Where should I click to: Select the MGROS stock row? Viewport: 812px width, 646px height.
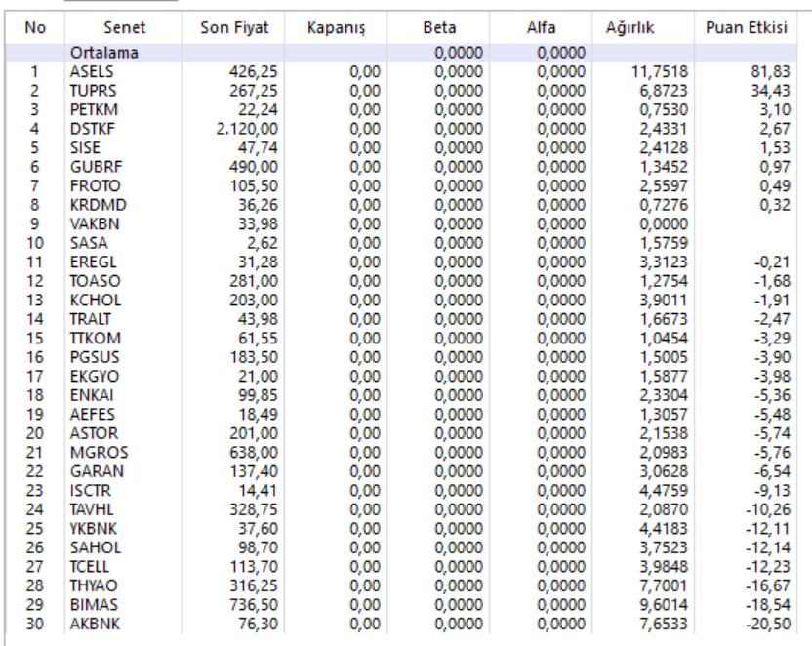pos(401,453)
